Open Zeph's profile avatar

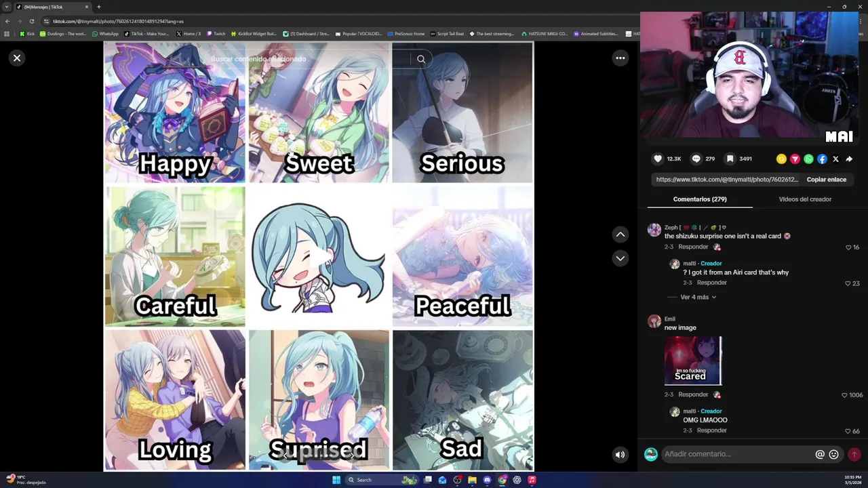pos(654,230)
